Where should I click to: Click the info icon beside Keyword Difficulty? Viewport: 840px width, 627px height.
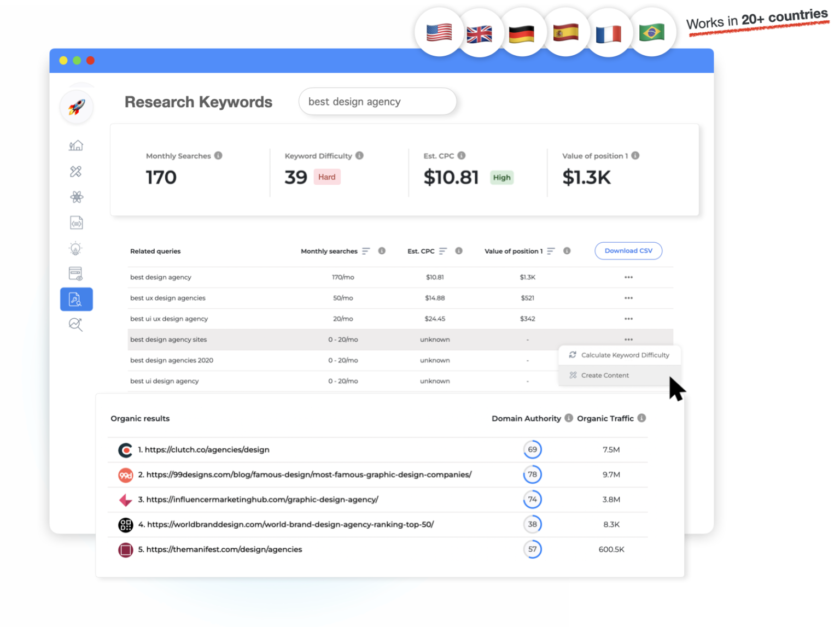pyautogui.click(x=359, y=156)
